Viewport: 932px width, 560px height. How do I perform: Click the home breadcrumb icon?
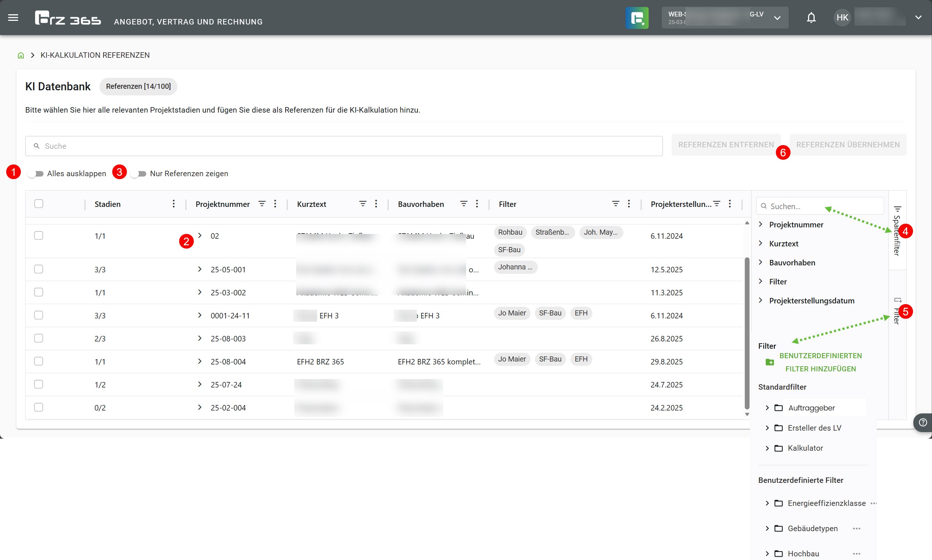[x=21, y=56]
